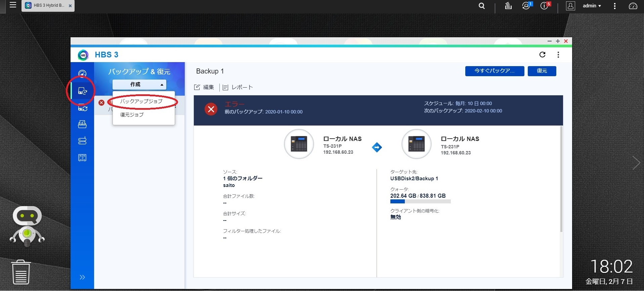Open the desktop search magnifier icon

point(482,6)
